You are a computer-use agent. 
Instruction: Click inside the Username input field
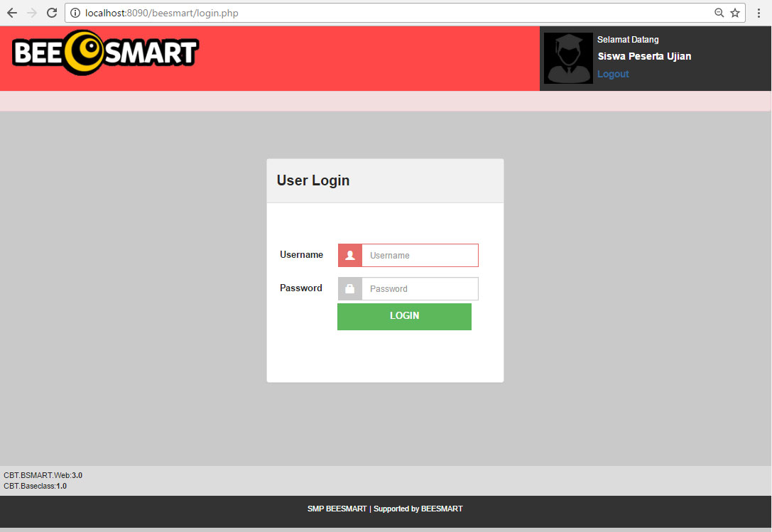(419, 254)
